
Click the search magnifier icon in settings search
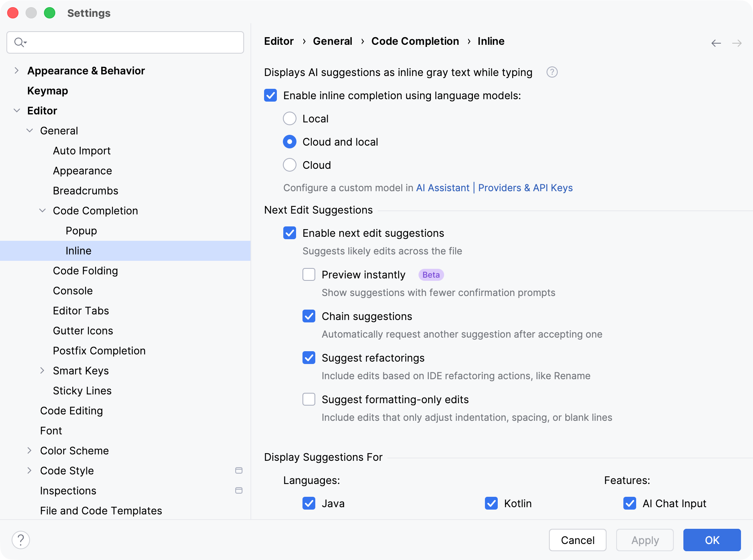click(20, 42)
